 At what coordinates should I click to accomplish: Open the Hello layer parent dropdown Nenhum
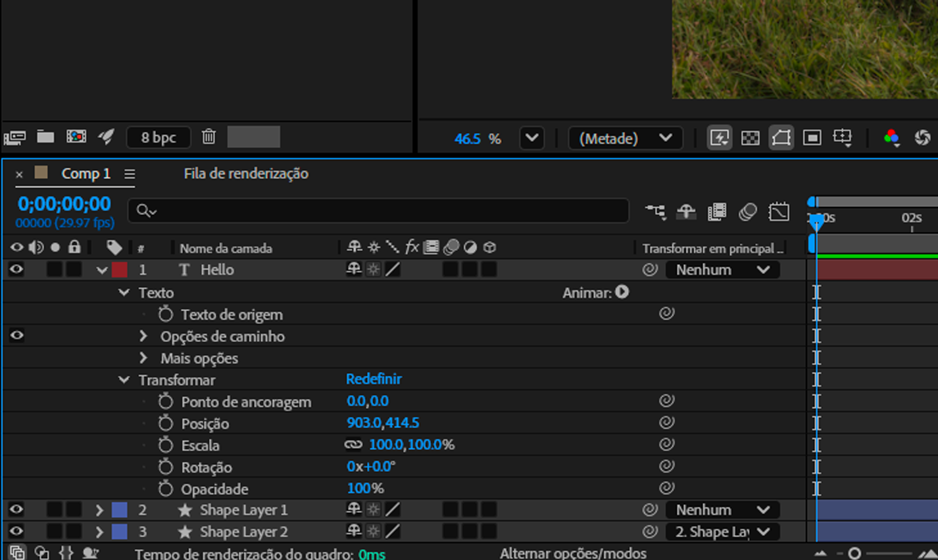[722, 270]
